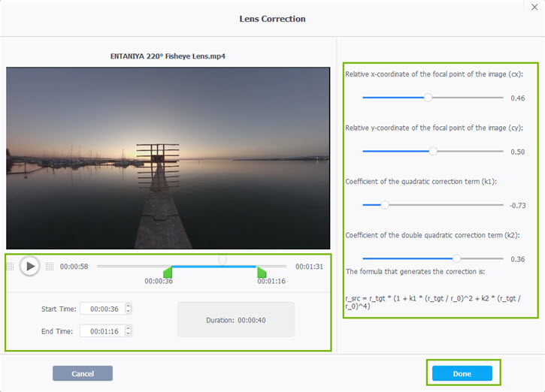The height and width of the screenshot is (392, 545).
Task: Click the 00:00:36 label under the start marker
Action: [x=159, y=282]
